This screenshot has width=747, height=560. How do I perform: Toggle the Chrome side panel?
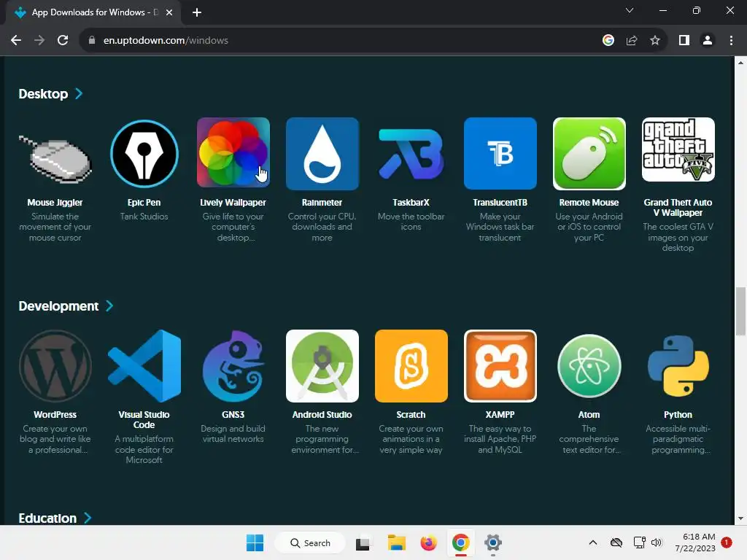684,41
